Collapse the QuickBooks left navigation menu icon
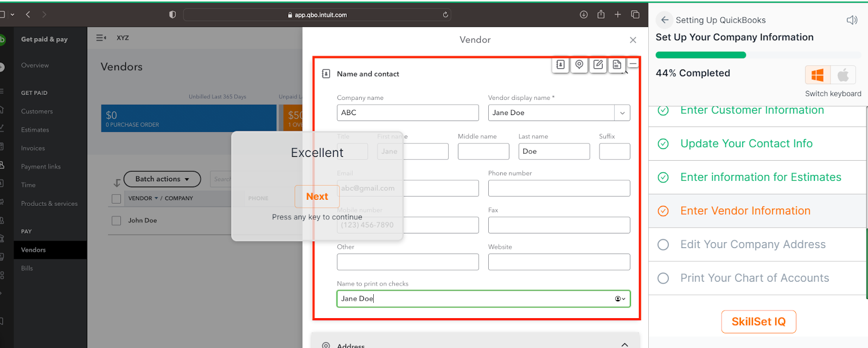 (101, 37)
